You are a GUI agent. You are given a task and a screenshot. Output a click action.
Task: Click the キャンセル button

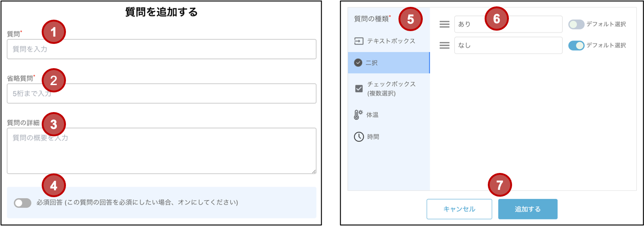pos(459,209)
